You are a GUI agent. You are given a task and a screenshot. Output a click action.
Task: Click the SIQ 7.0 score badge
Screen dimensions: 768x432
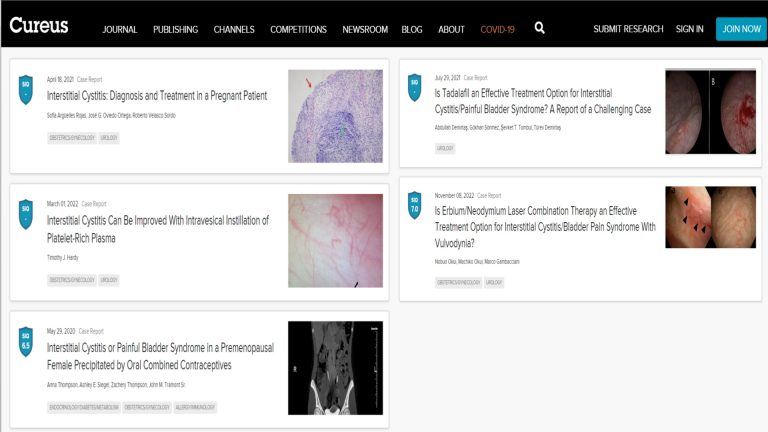point(415,207)
